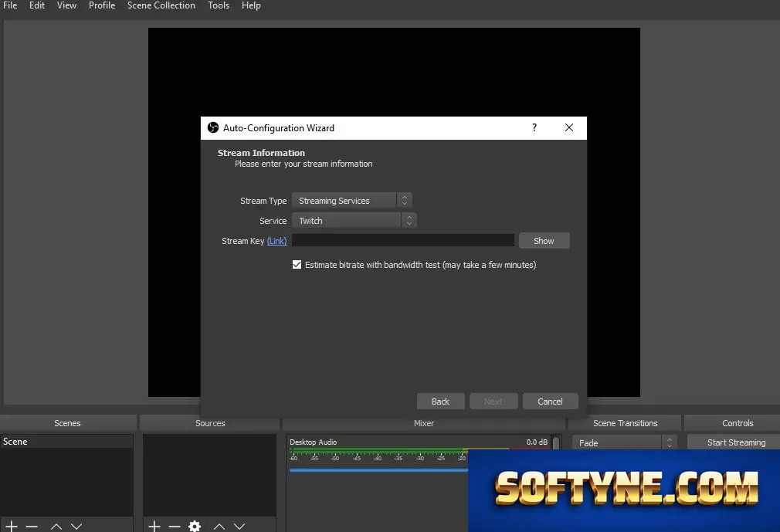
Task: Add a new source with plus icon
Action: point(154,526)
